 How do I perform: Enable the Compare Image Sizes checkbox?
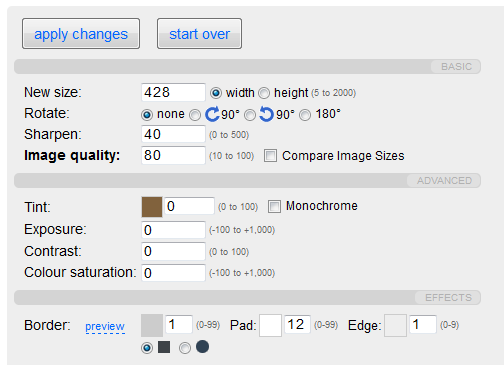[x=270, y=156]
